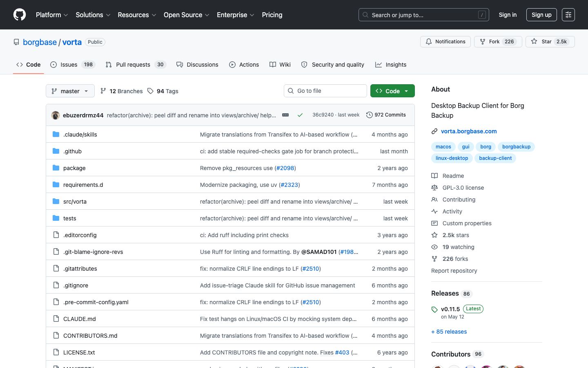This screenshot has height=368, width=588.
Task: Click the package folder icon
Action: pyautogui.click(x=56, y=168)
